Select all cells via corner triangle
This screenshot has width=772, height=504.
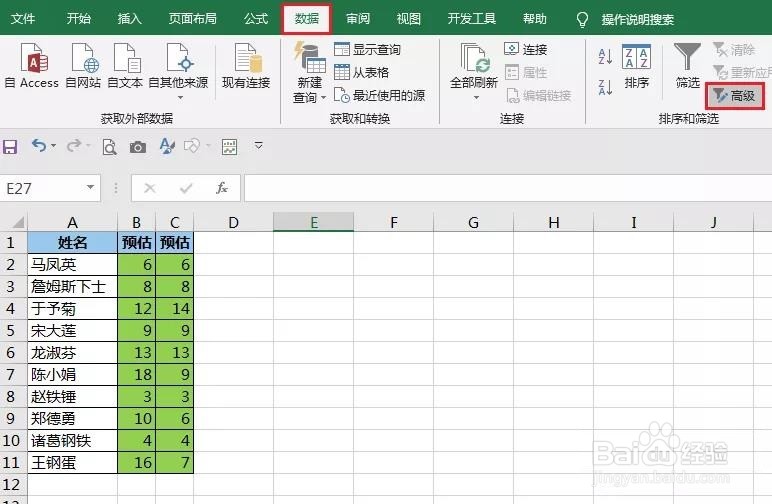pyautogui.click(x=18, y=222)
